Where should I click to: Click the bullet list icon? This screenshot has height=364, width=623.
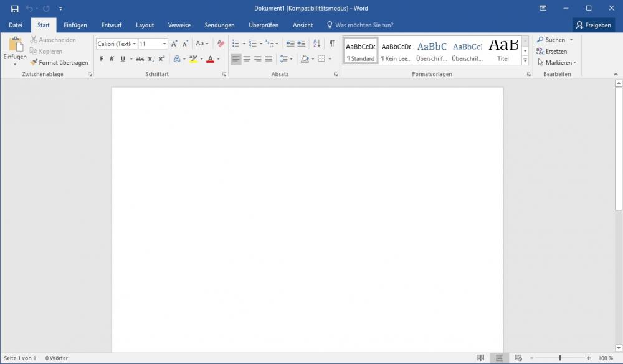(235, 44)
